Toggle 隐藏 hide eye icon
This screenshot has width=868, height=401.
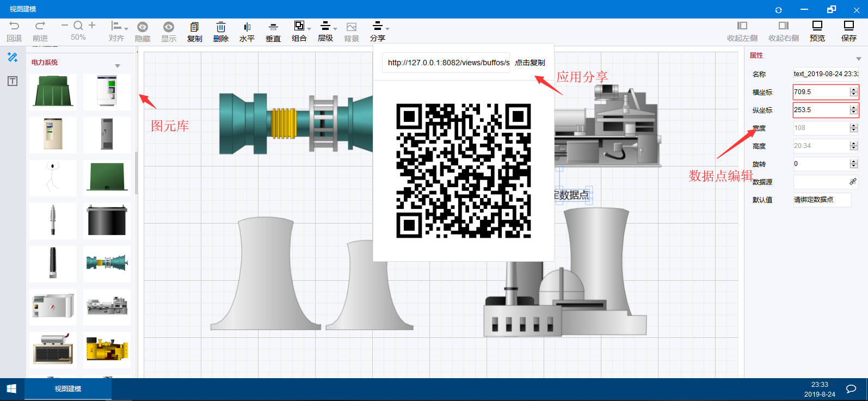pos(143,27)
